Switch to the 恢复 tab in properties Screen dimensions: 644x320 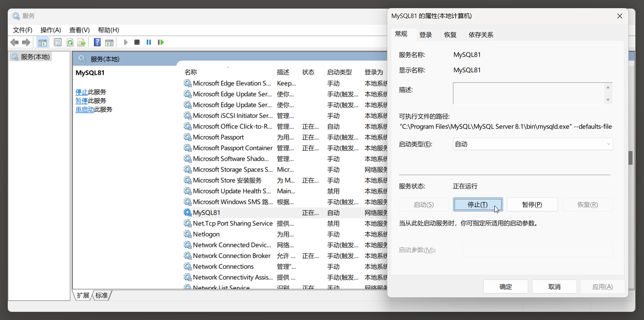(x=450, y=35)
